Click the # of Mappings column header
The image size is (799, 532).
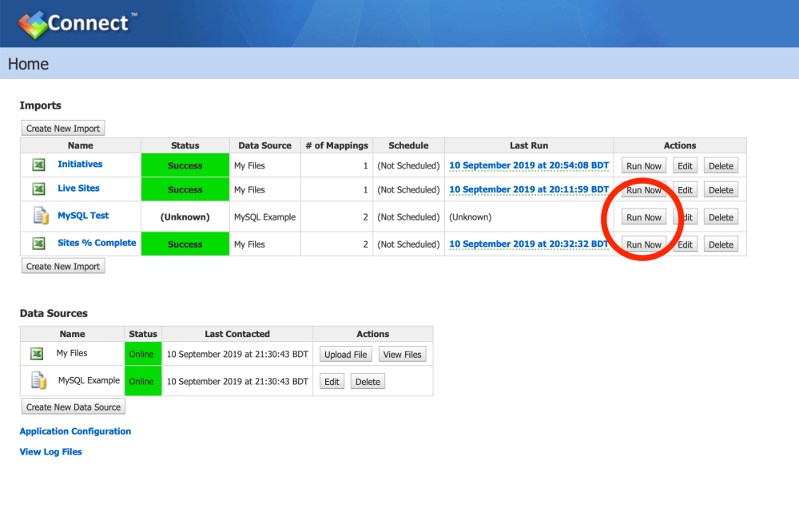click(337, 145)
